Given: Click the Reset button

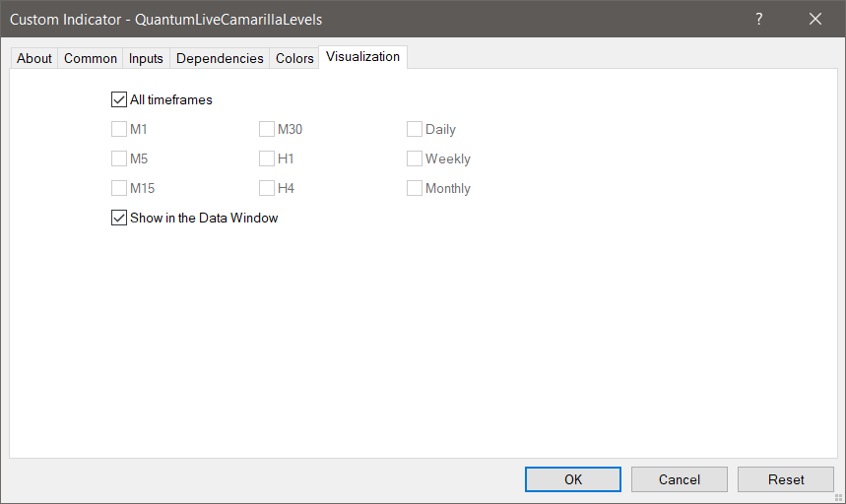Looking at the screenshot, I should point(786,479).
